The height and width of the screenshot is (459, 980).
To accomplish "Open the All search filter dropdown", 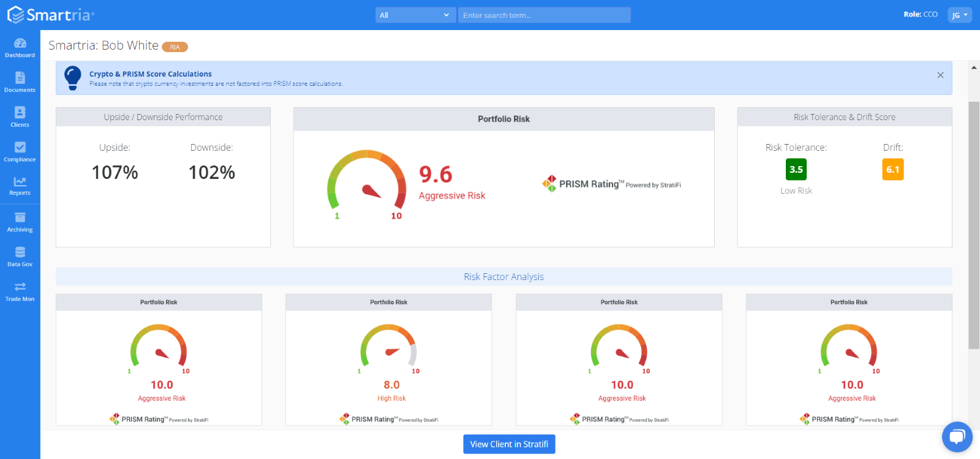I will [415, 15].
